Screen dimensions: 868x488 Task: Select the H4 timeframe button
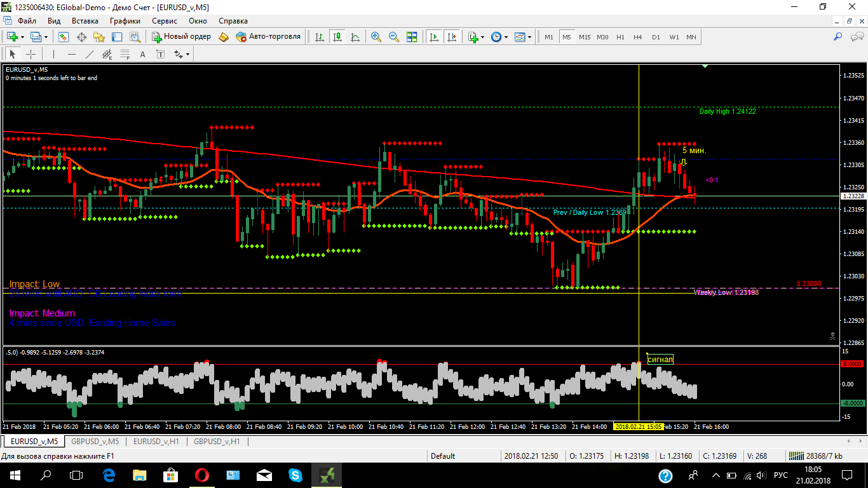click(x=638, y=37)
